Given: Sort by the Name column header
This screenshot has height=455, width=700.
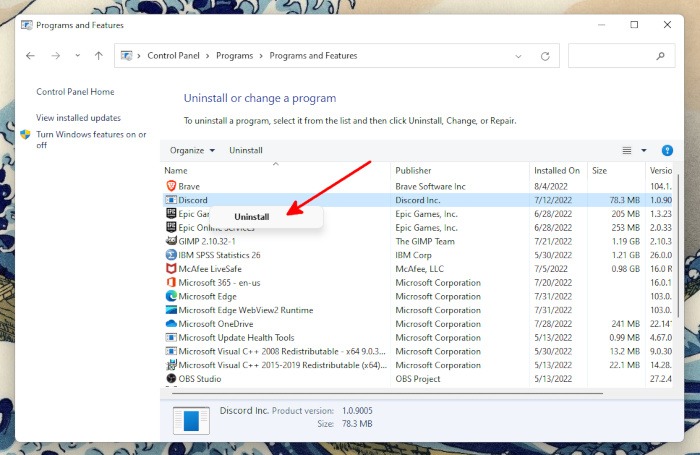Looking at the screenshot, I should [x=275, y=170].
